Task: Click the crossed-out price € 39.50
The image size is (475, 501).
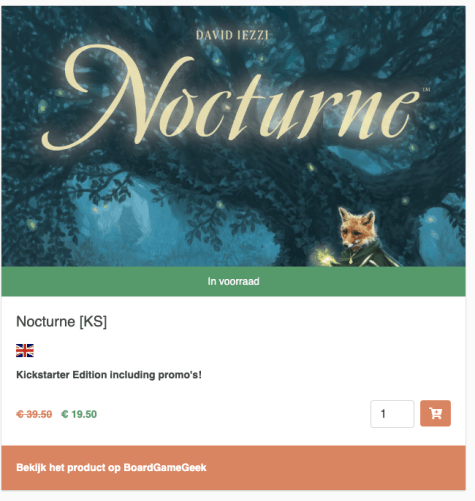Action: pyautogui.click(x=34, y=414)
